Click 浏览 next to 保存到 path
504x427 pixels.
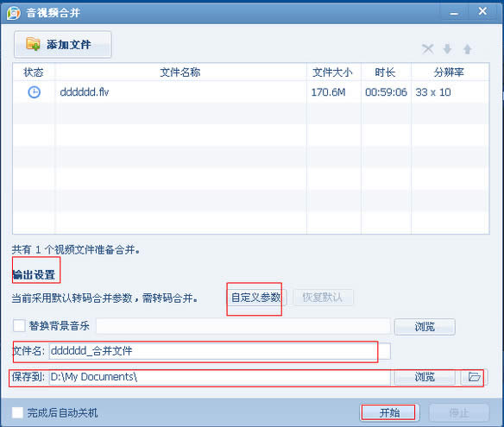pyautogui.click(x=425, y=377)
